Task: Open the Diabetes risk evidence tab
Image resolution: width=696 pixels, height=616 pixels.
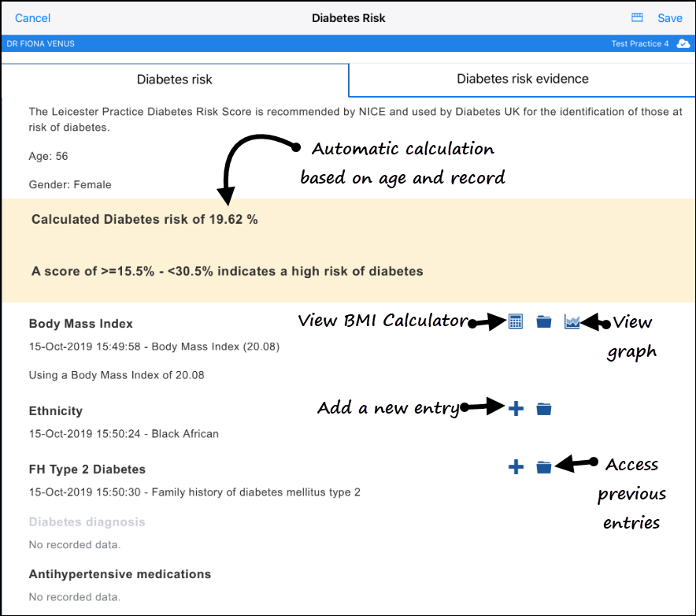Action: [x=522, y=79]
